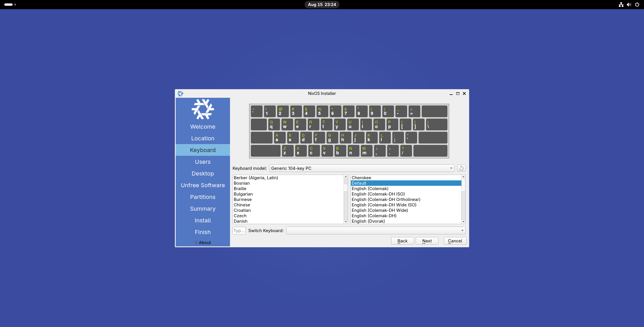Select Berber (Algeria, Latin) layout

coord(288,178)
